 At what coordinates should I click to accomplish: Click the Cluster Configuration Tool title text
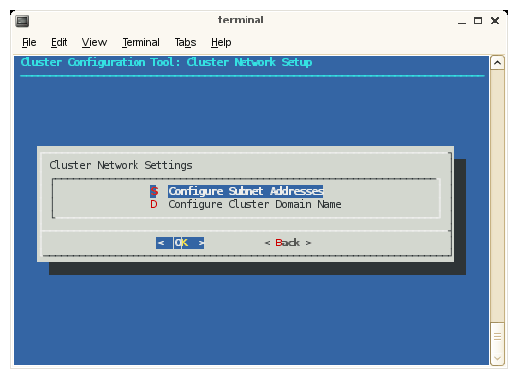166,62
